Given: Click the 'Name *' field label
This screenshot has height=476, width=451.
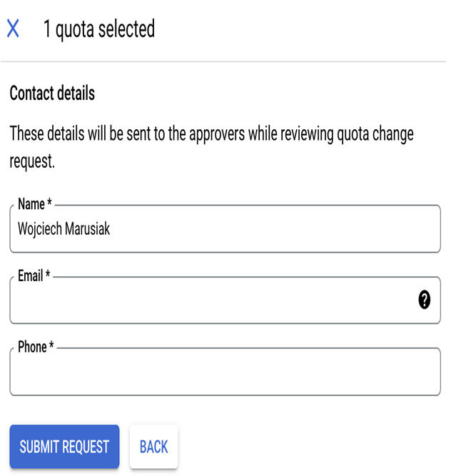Looking at the screenshot, I should (35, 203).
